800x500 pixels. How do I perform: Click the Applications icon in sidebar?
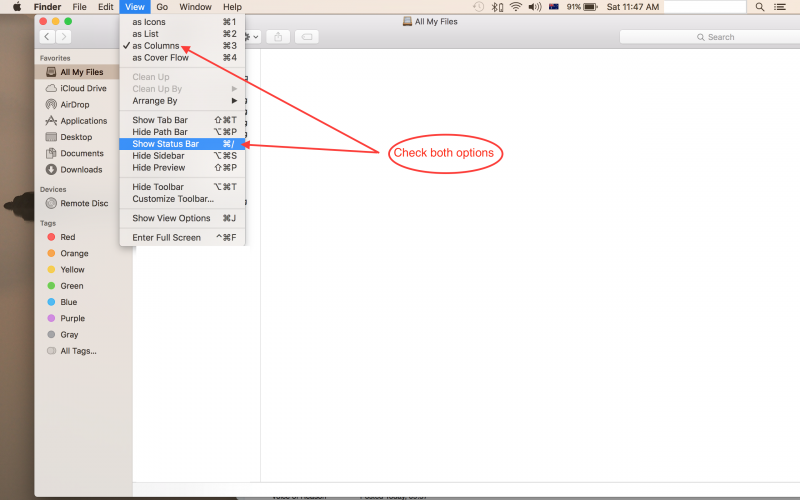pyautogui.click(x=51, y=121)
